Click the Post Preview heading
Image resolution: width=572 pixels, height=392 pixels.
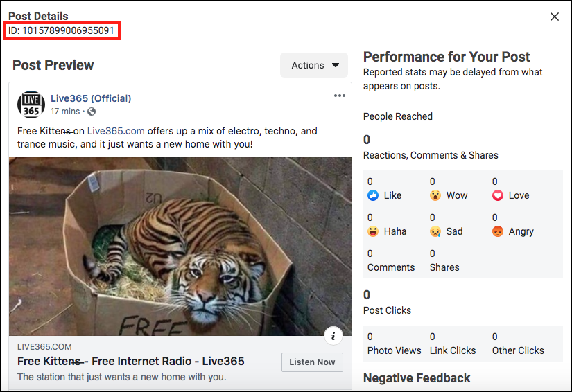pos(53,65)
